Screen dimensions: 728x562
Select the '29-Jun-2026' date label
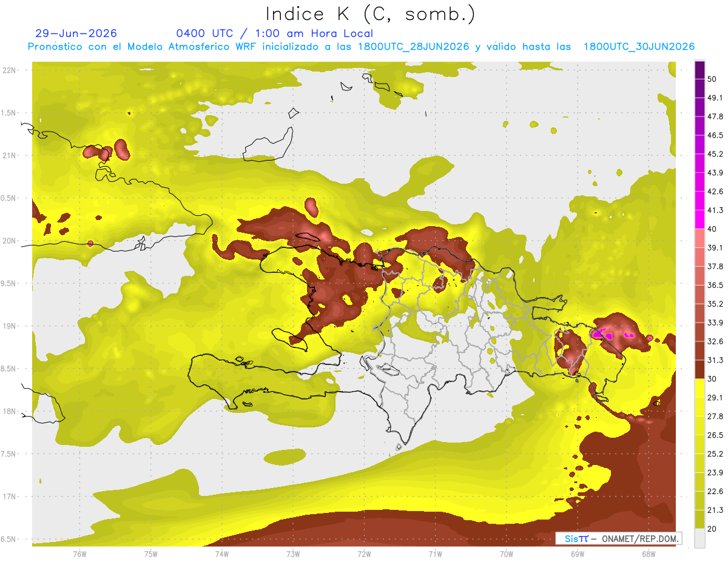(76, 33)
